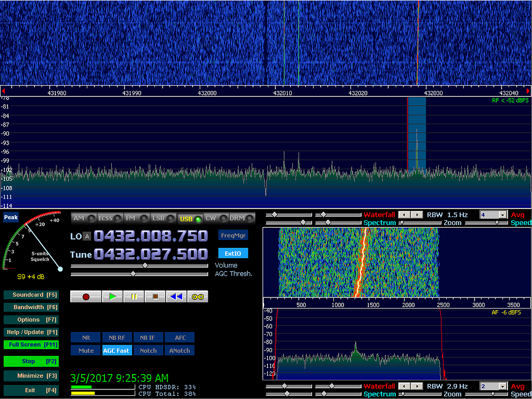The image size is (532, 399).
Task: Open the FreqMgr frequency manager
Action: (233, 235)
